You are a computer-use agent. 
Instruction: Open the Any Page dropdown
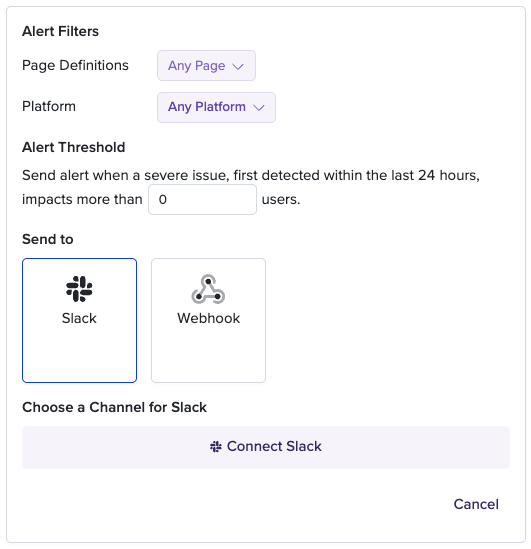click(x=206, y=65)
